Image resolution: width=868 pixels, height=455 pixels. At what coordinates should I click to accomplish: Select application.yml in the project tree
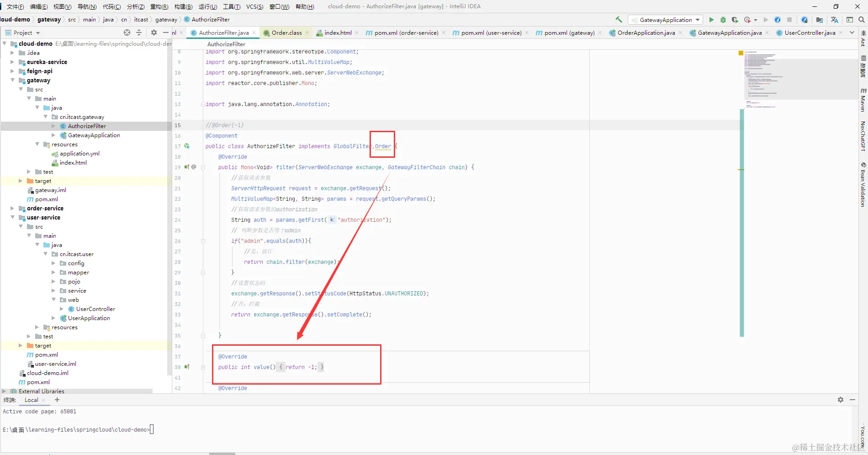click(79, 153)
